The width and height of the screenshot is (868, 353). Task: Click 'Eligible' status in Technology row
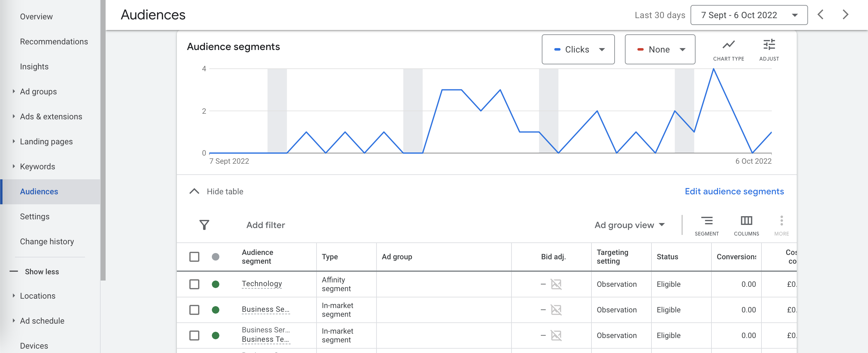click(x=668, y=284)
